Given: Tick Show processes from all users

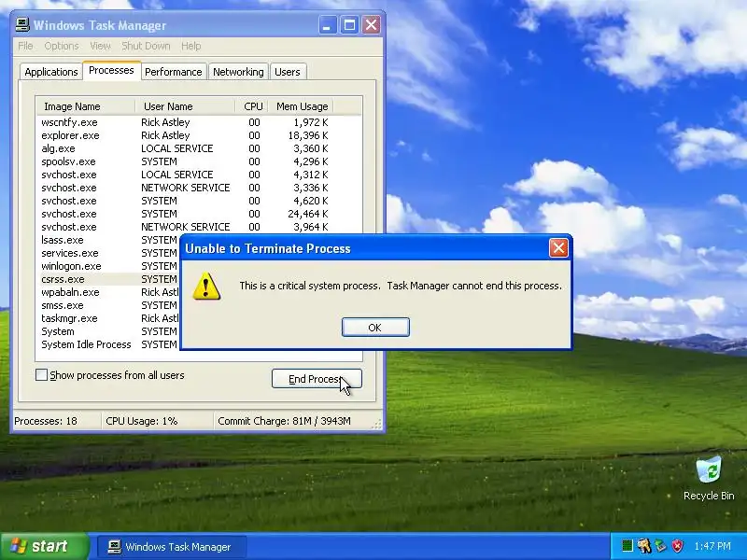Looking at the screenshot, I should [41, 375].
